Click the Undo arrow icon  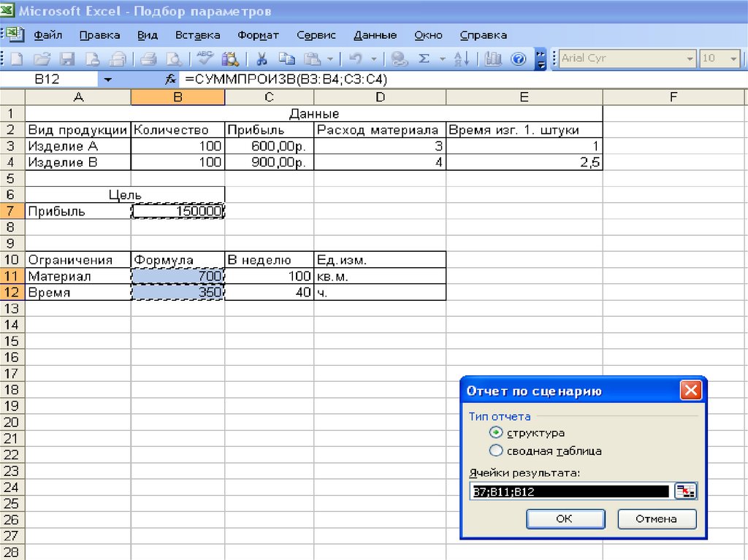click(356, 59)
